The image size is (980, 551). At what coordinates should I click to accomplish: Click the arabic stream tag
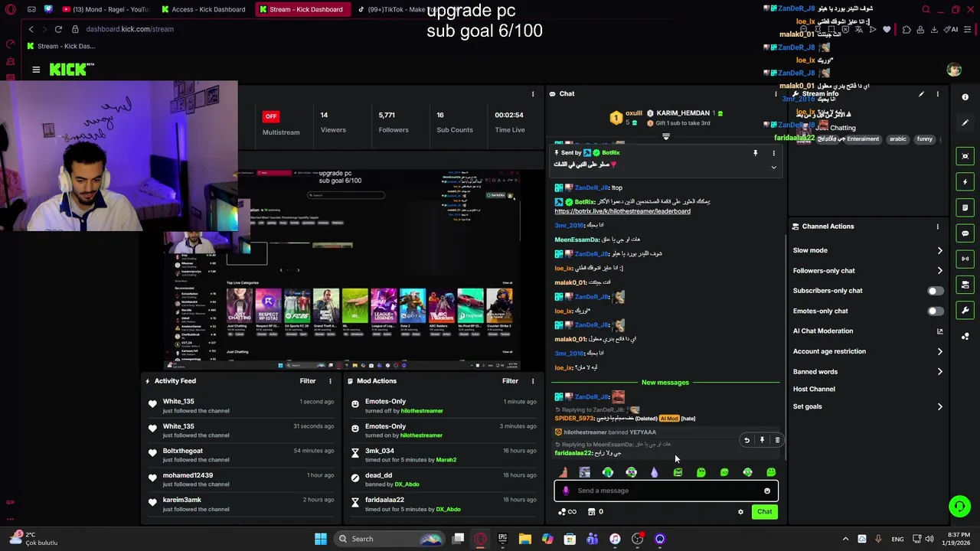coord(897,139)
